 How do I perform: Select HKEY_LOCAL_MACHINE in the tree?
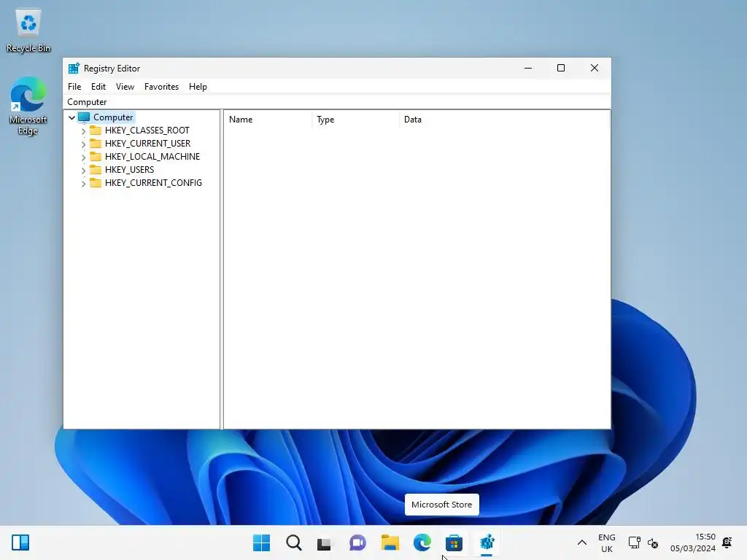pyautogui.click(x=152, y=157)
